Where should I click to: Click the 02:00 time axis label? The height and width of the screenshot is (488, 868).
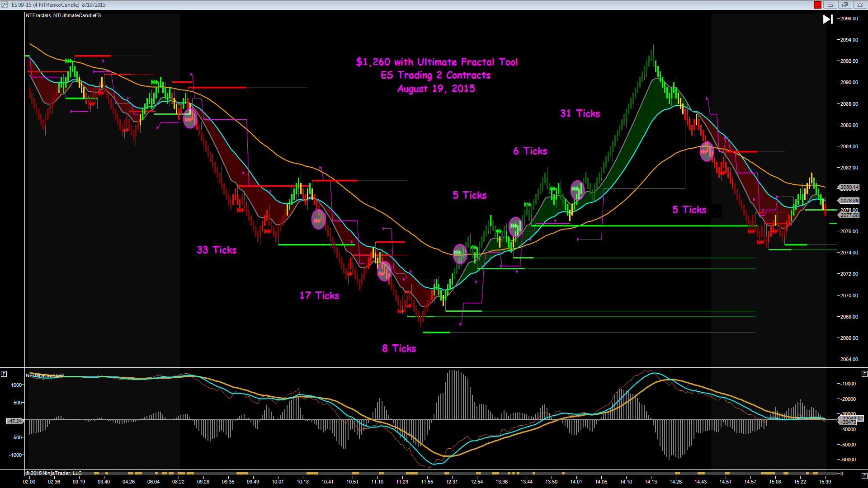point(29,482)
